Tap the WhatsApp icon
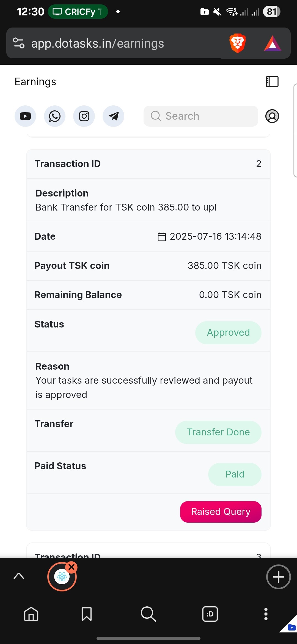The image size is (297, 644). click(55, 116)
